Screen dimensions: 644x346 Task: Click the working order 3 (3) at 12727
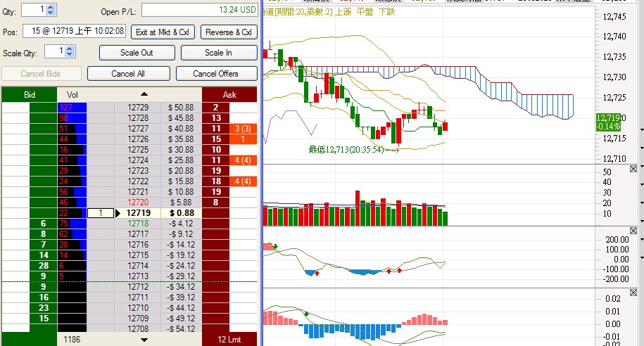pos(243,129)
